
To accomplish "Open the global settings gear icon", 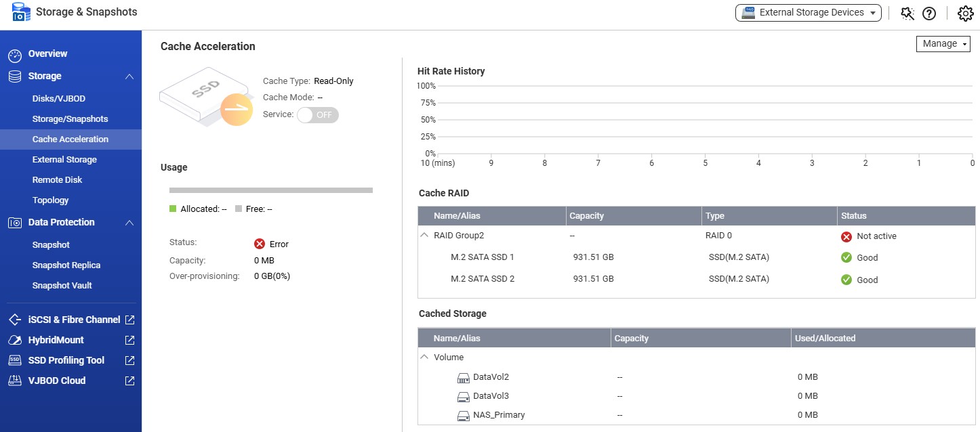I will point(965,13).
